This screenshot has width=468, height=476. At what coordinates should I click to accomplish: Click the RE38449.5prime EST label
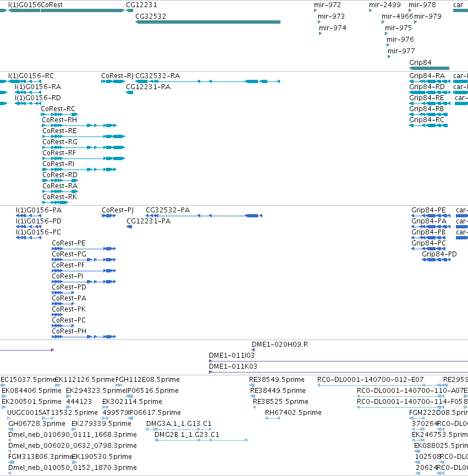tap(278, 390)
